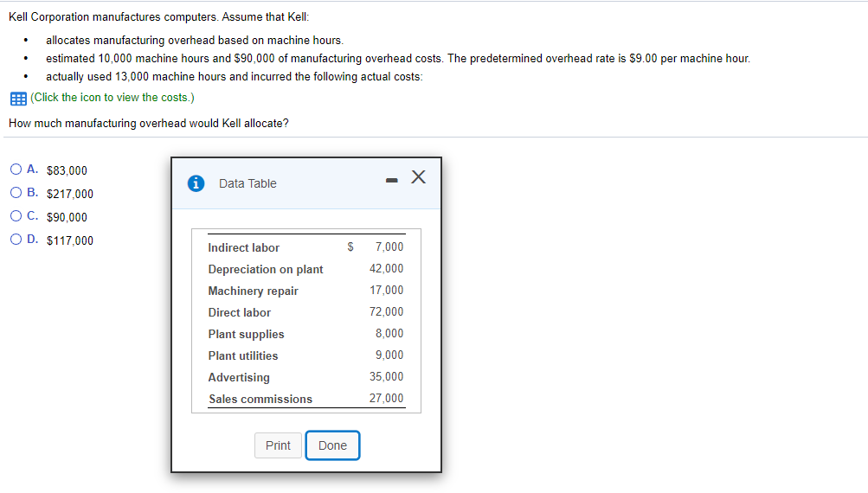
Task: Click the 9,000 value cell
Action: click(389, 355)
